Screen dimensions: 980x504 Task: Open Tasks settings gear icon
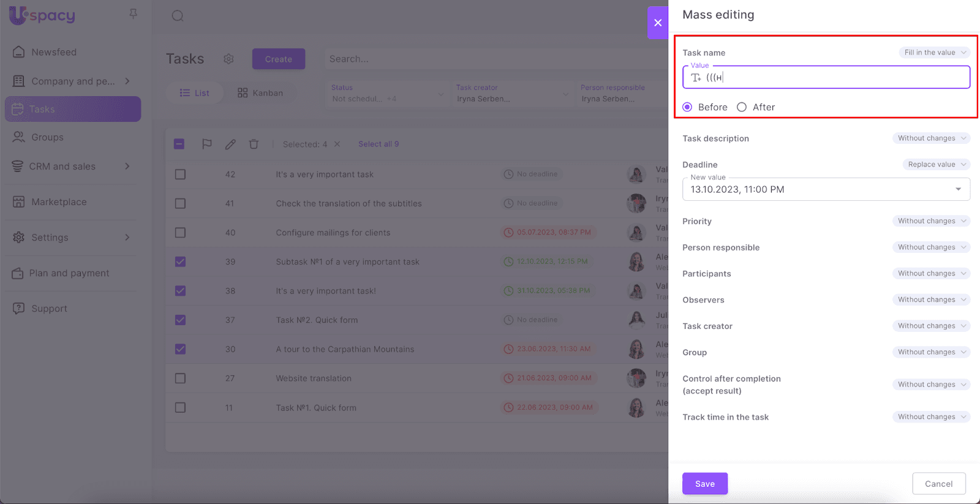tap(228, 59)
